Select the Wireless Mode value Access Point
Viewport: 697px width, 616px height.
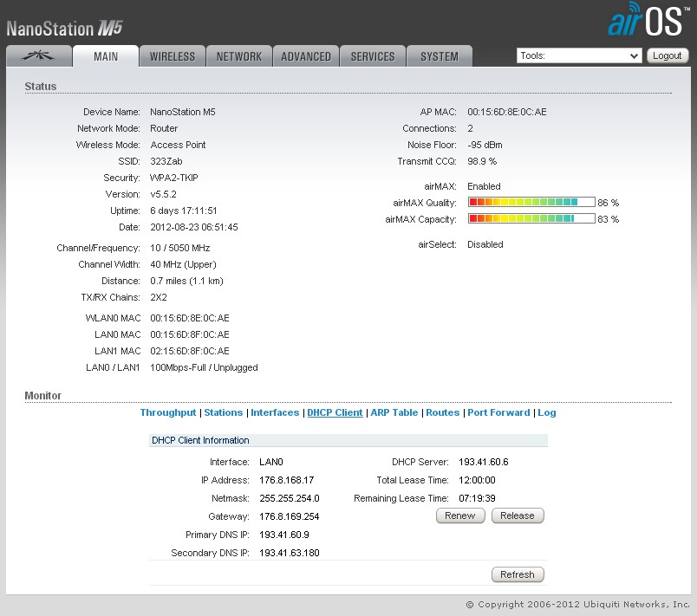point(178,145)
